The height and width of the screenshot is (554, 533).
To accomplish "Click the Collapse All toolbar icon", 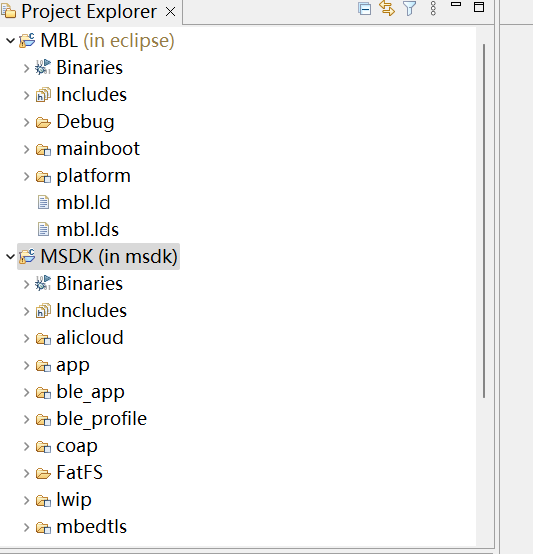I will 364,8.
